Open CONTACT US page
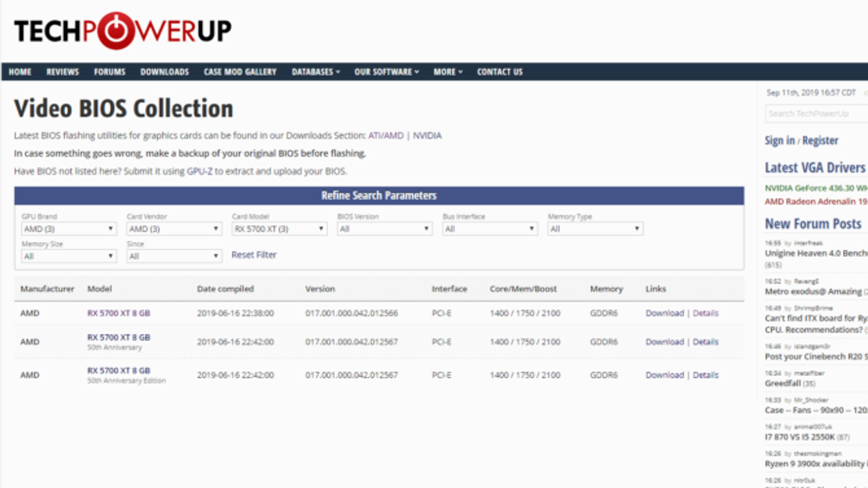Screen dimensions: 868x488 [500, 72]
